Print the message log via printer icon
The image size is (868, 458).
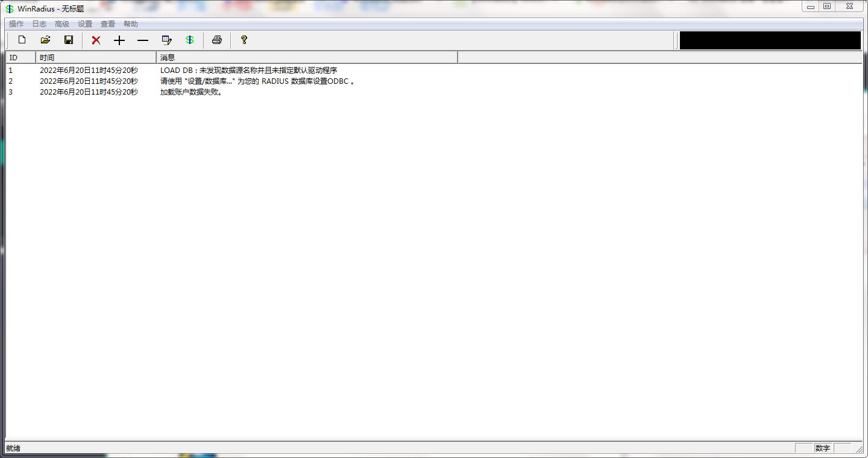(216, 40)
